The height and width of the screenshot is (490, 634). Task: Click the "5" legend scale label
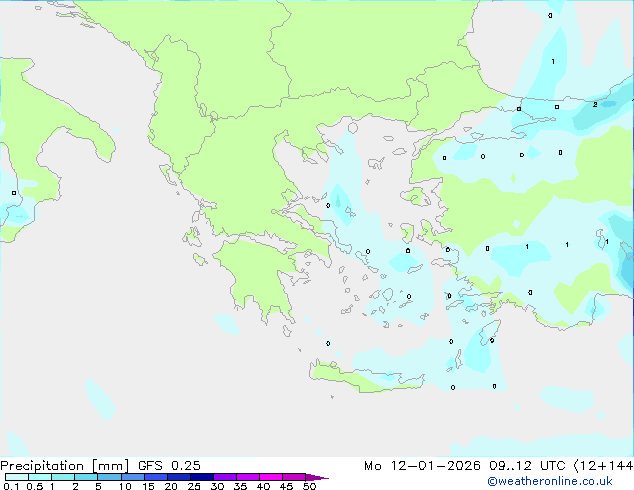tap(98, 486)
